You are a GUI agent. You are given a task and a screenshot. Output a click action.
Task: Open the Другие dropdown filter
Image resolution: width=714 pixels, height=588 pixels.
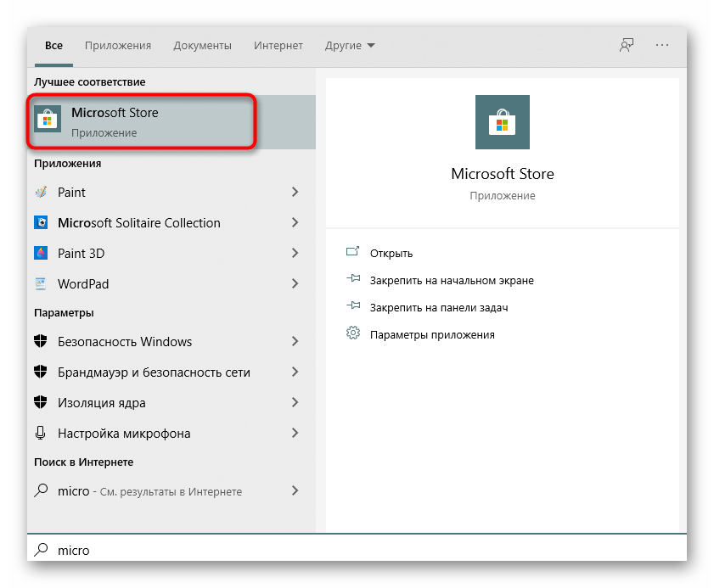pos(350,46)
